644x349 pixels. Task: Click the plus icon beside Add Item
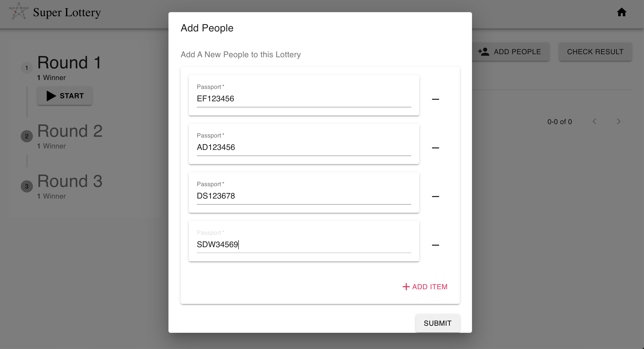coord(406,287)
